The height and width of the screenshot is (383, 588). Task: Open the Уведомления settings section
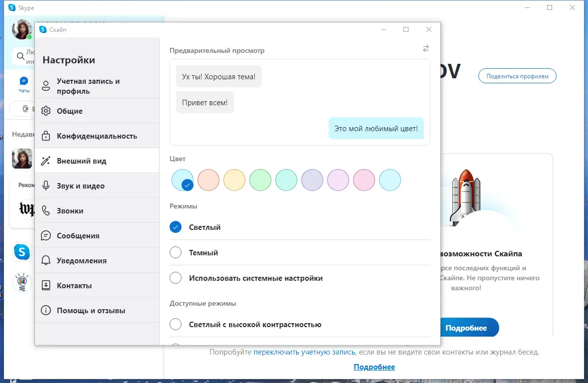(97, 260)
